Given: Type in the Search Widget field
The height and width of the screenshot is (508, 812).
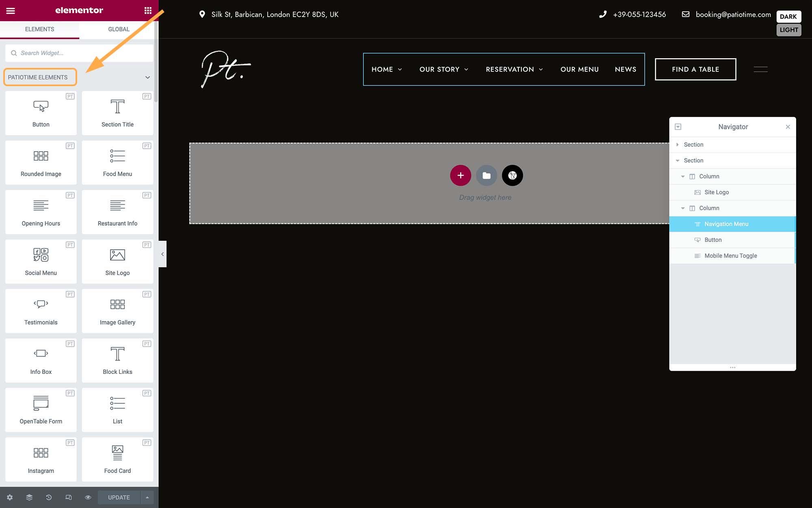Looking at the screenshot, I should 79,53.
